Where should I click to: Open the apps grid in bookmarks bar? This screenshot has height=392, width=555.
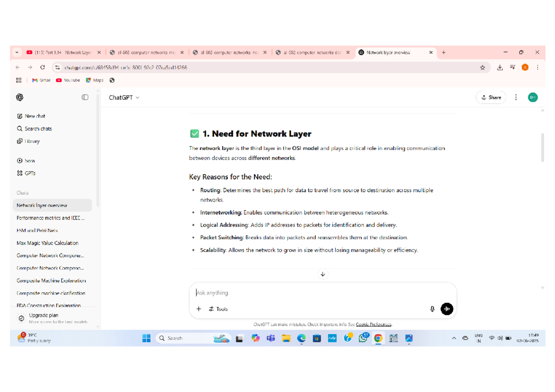18,80
